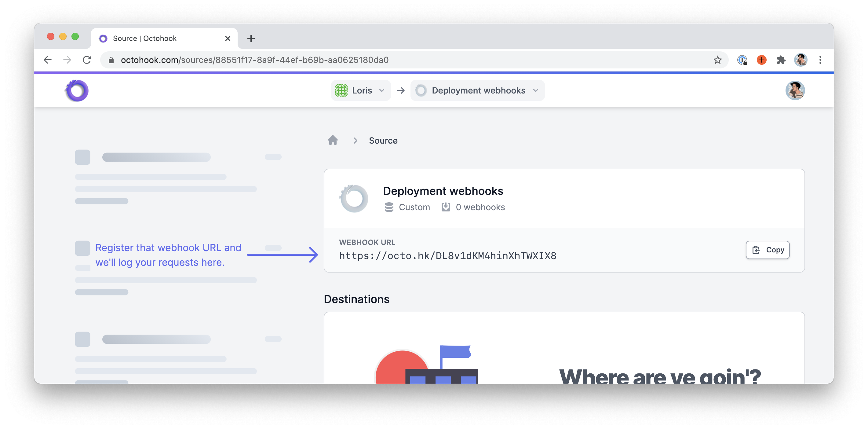868x429 pixels.
Task: Click the WEBHOOK URL label
Action: point(367,242)
